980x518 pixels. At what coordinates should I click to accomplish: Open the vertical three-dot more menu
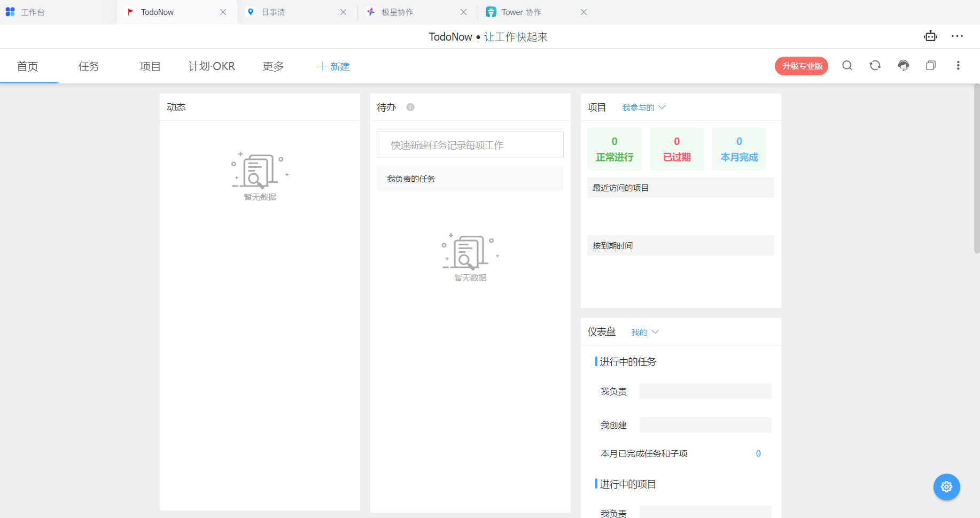958,66
